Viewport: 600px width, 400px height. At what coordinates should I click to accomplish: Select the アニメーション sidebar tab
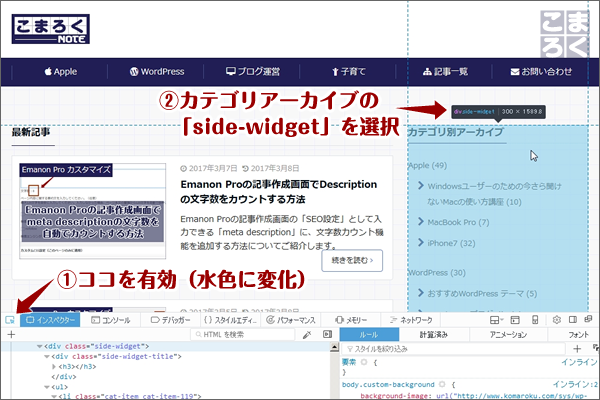point(509,335)
